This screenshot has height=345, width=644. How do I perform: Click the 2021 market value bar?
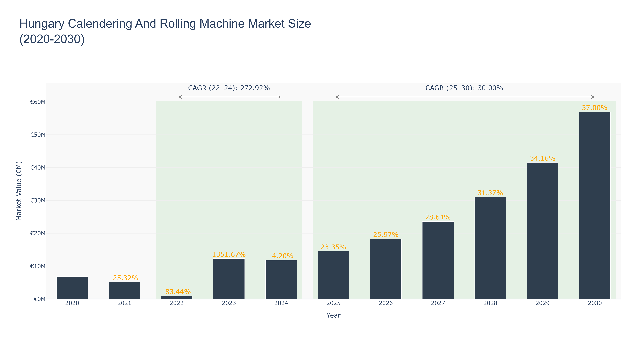click(x=124, y=290)
